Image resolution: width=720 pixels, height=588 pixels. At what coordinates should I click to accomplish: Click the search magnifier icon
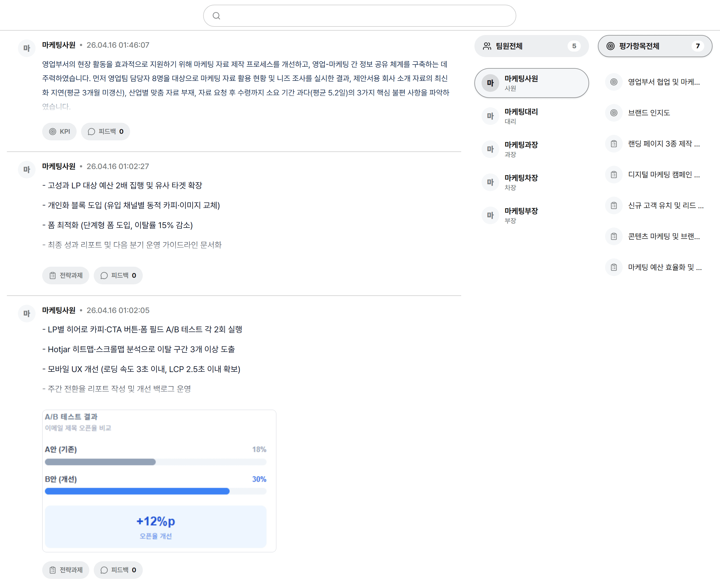point(216,15)
